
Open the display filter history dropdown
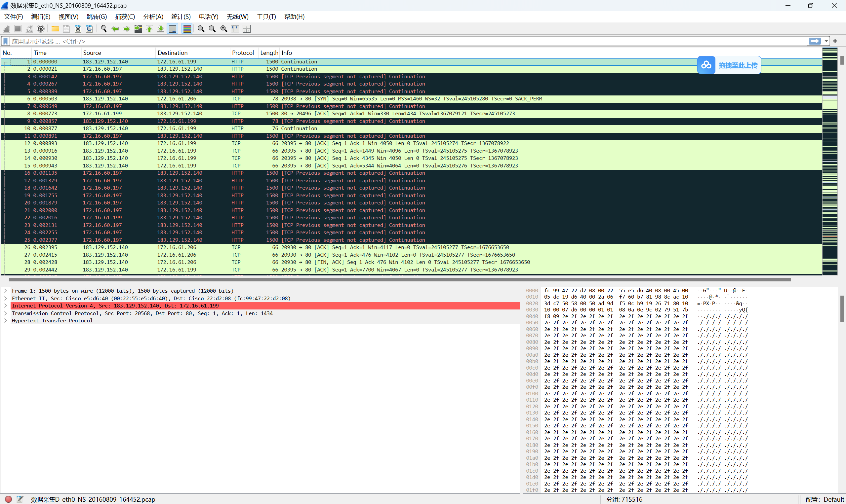[826, 41]
